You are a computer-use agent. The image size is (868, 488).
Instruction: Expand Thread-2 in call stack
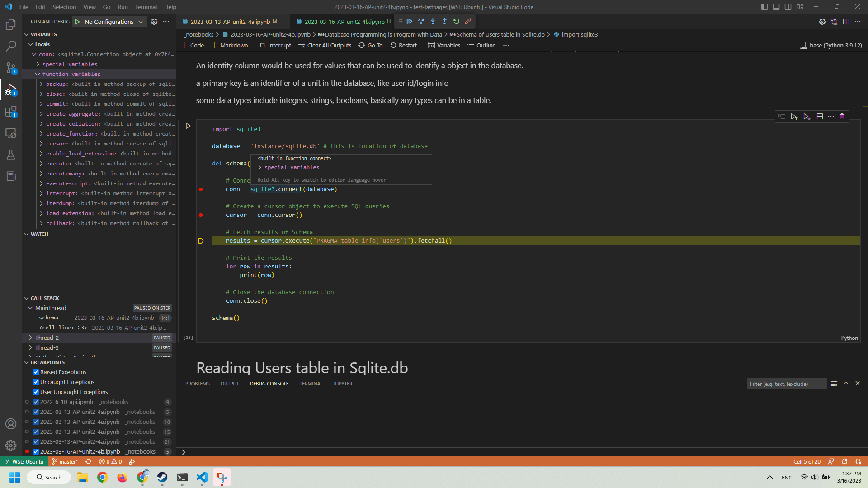point(30,338)
